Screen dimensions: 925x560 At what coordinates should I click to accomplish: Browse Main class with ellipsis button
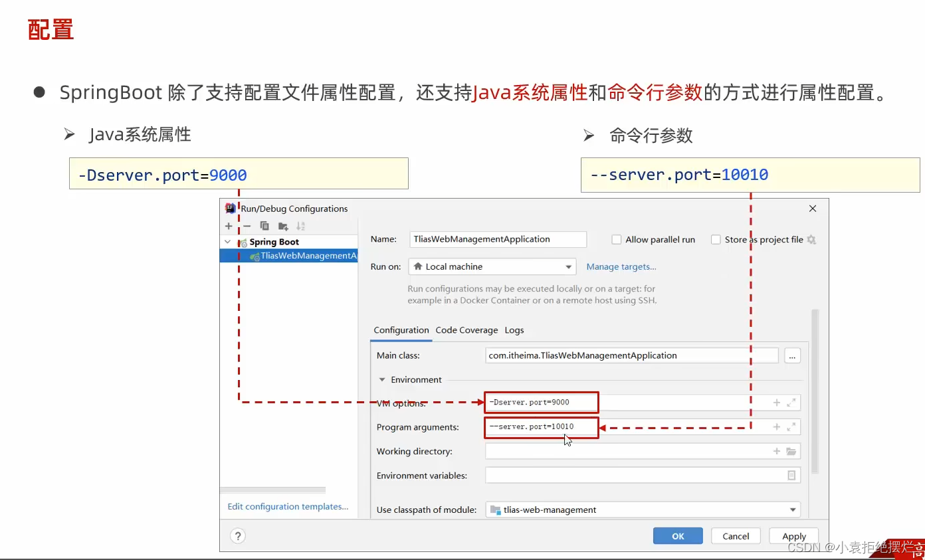pyautogui.click(x=792, y=355)
